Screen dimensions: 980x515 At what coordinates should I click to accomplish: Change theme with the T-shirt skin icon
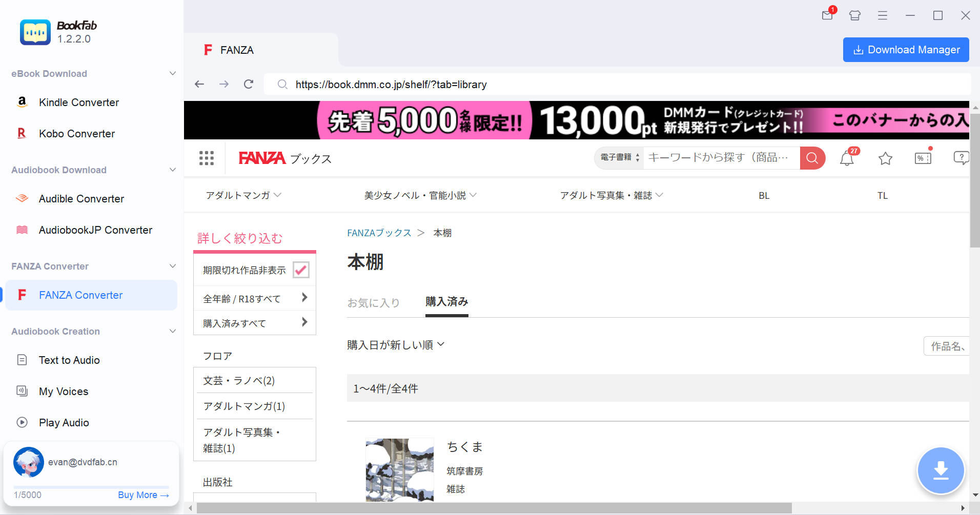click(x=854, y=15)
